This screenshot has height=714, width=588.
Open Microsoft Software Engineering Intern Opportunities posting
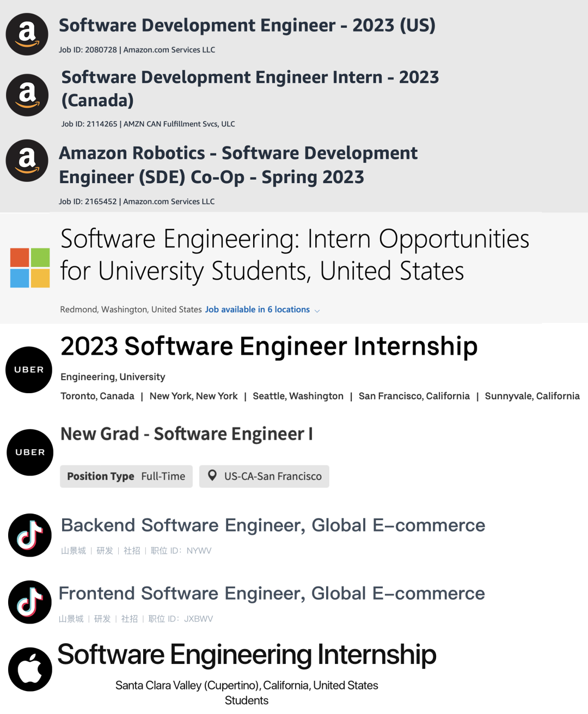[x=295, y=255]
